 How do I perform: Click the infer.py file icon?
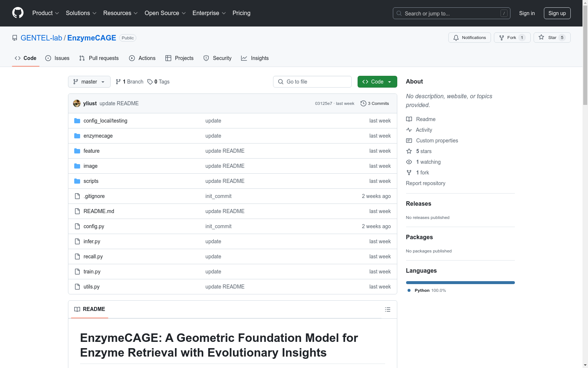click(77, 241)
